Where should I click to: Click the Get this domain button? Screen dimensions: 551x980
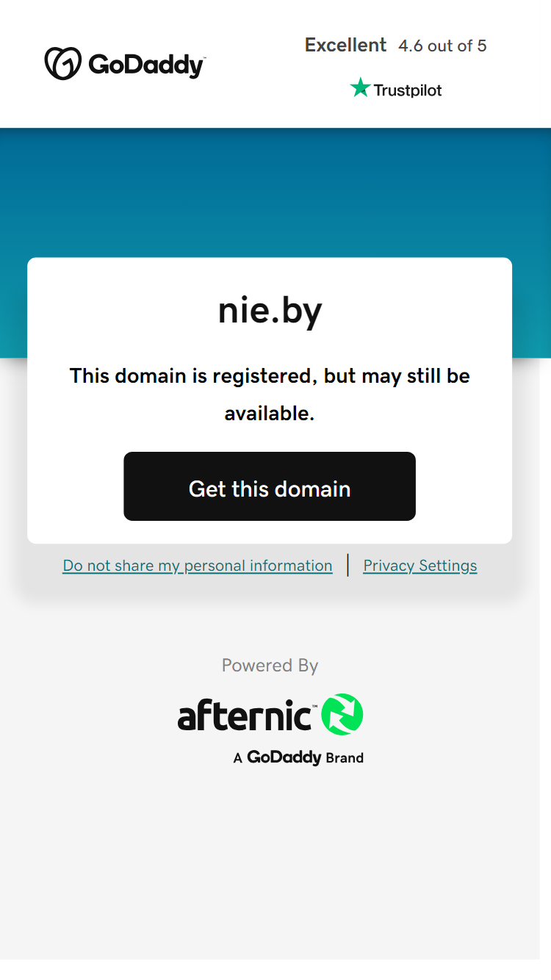[270, 486]
